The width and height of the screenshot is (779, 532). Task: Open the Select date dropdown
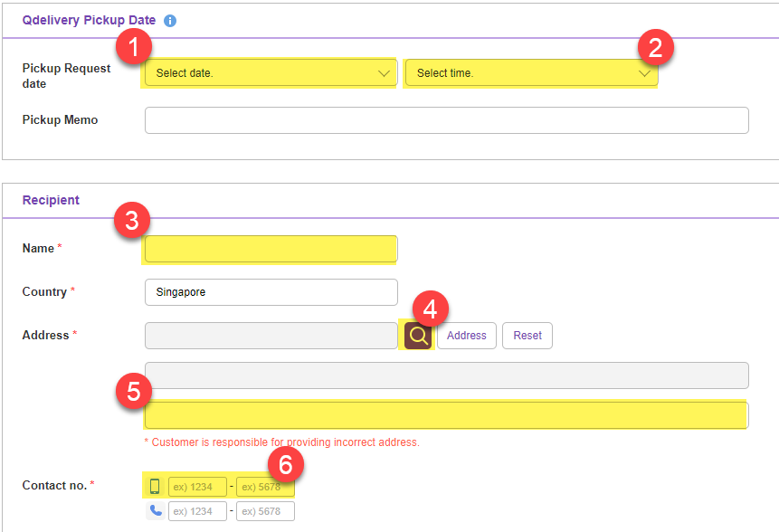(271, 73)
